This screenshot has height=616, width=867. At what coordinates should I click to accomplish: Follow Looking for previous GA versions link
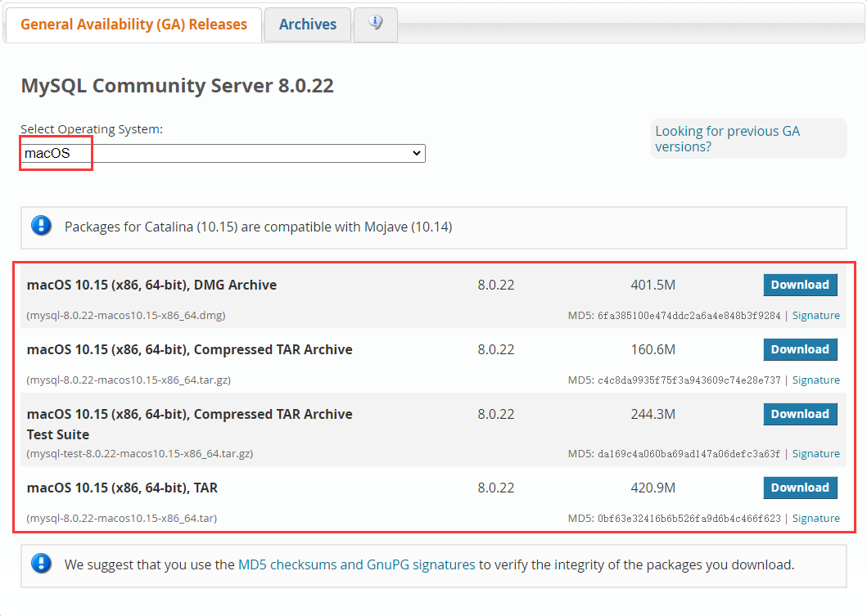coord(727,139)
